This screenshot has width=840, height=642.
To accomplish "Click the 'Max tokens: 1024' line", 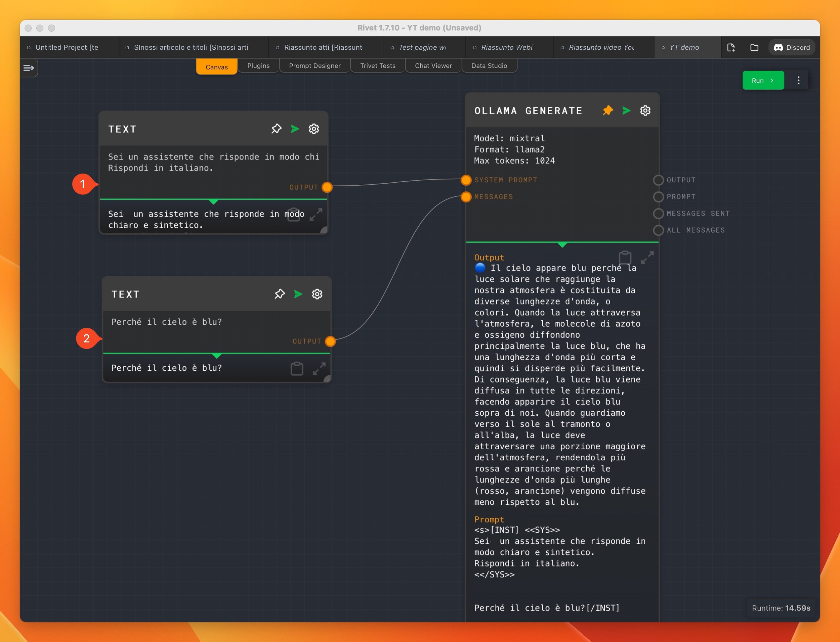I will tap(515, 160).
